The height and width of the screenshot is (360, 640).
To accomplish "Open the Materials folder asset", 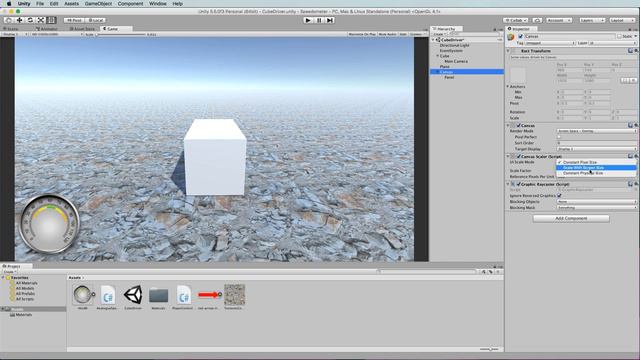I will click(158, 295).
